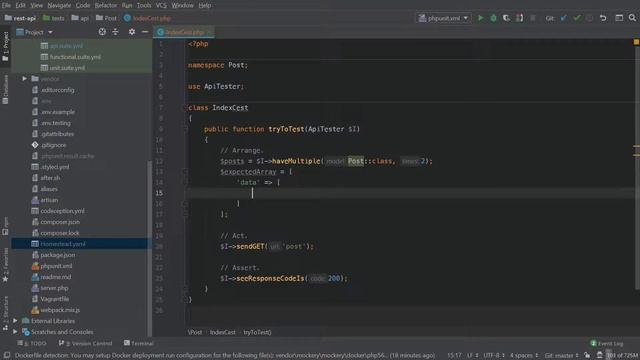Image resolution: width=640 pixels, height=360 pixels.
Task: Stop the running process
Action: pos(533,18)
